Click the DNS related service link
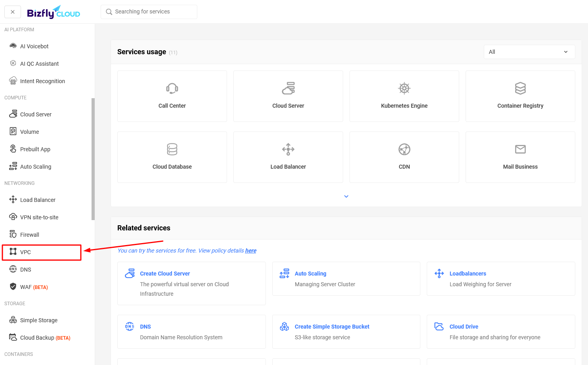Screen dimensions: 588x365 point(145,327)
